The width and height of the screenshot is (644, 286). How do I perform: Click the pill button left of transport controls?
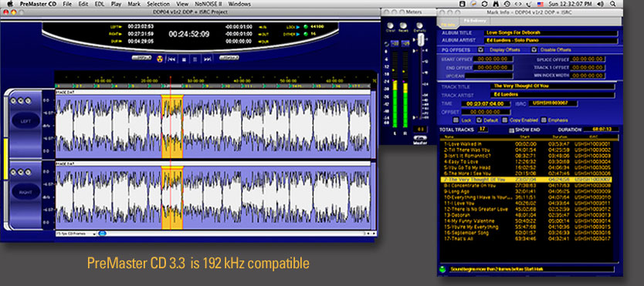(142, 58)
